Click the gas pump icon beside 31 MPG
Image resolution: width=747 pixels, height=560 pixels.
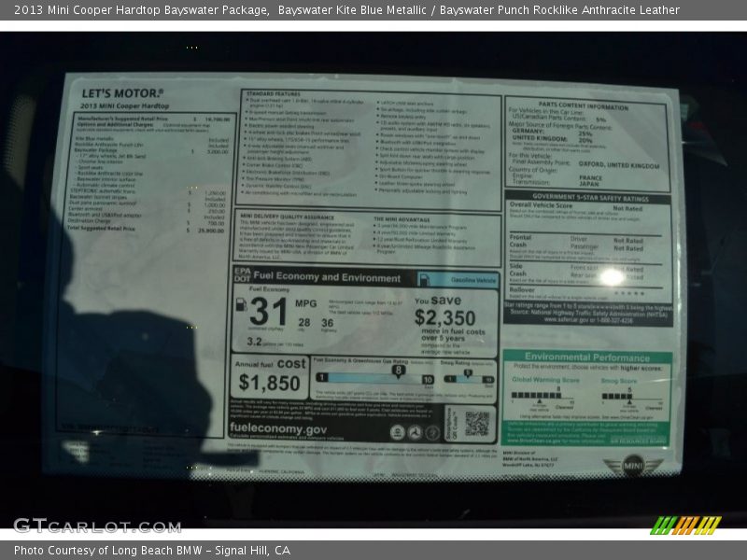(242, 303)
